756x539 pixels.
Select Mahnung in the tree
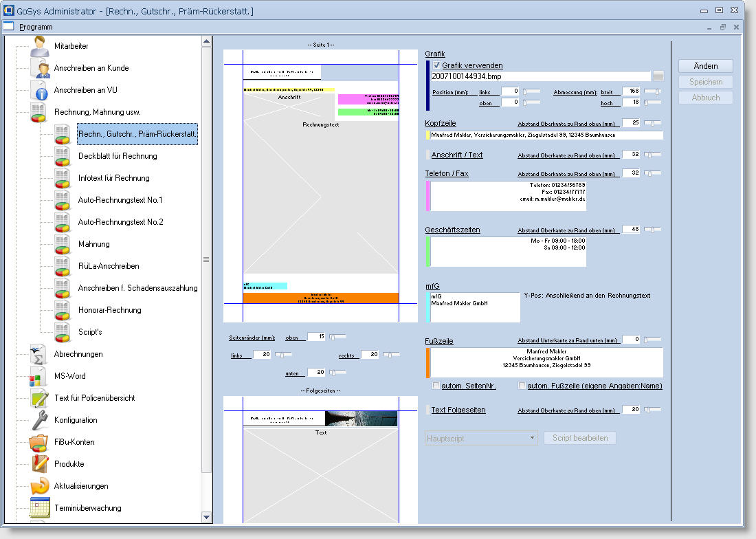coord(93,244)
